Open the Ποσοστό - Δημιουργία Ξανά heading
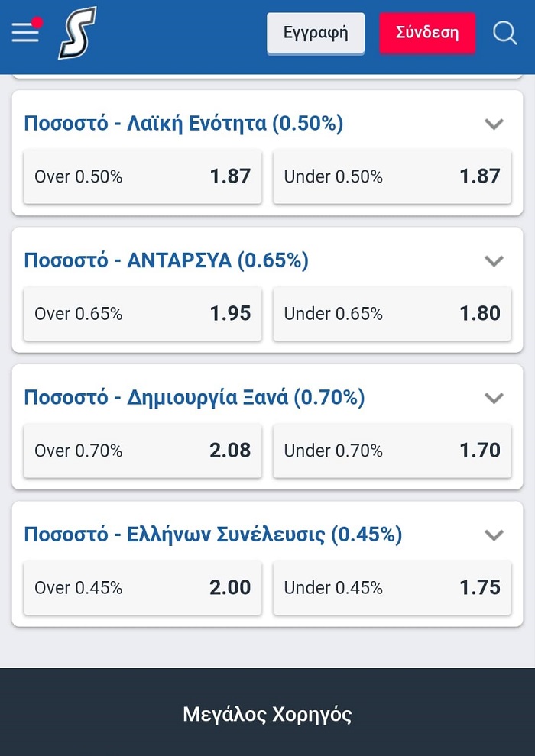 tap(194, 398)
